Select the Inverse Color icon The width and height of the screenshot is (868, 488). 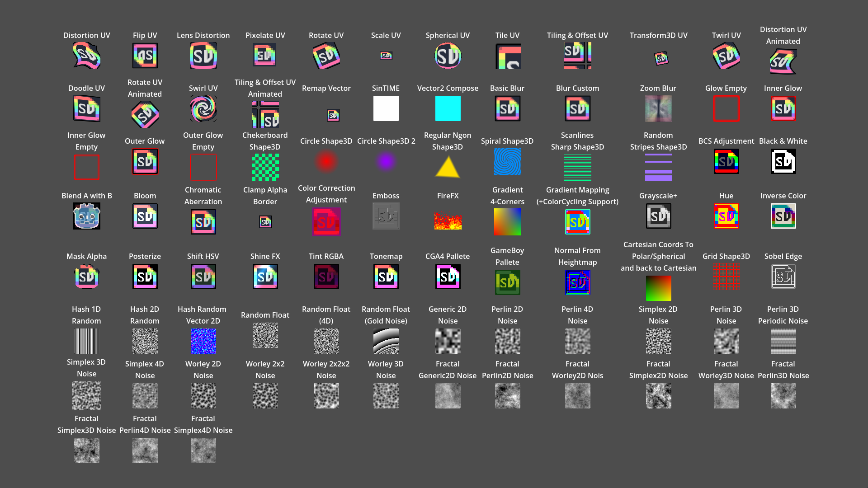click(783, 216)
